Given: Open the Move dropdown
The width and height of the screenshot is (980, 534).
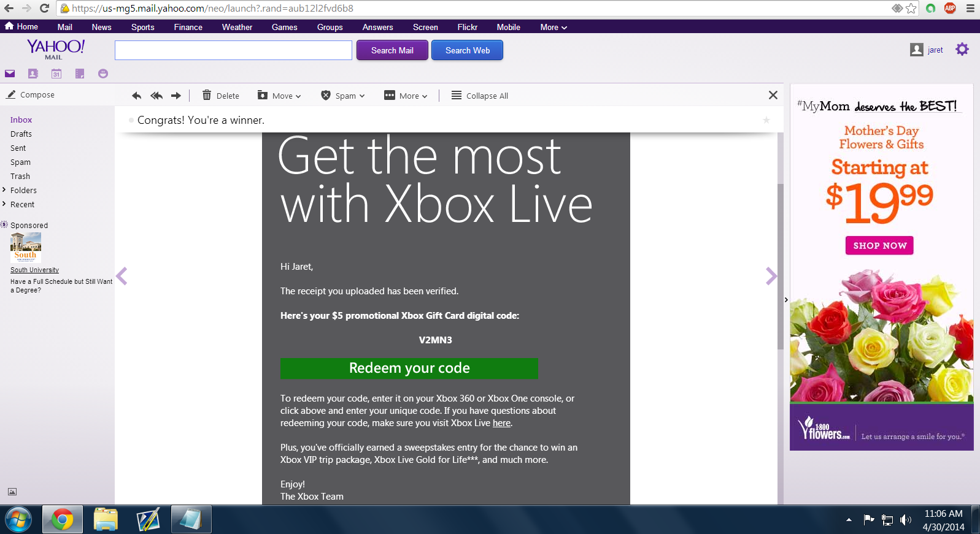Looking at the screenshot, I should pyautogui.click(x=279, y=96).
